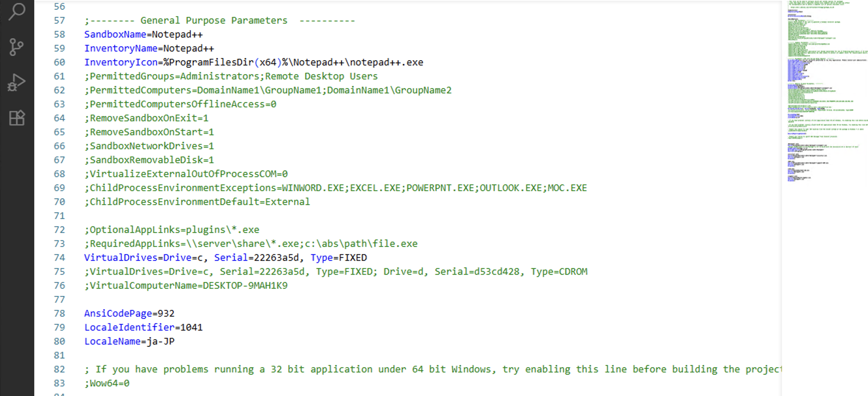Click the ChildProcessEnvironmentDefault=External line
Screen dimensions: 868x396
click(x=198, y=202)
